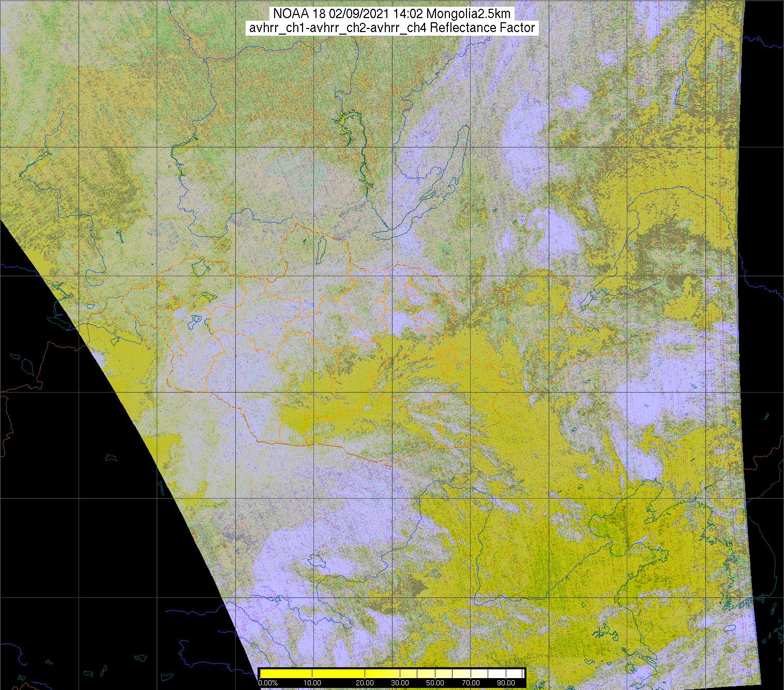Screen dimensions: 784x690
Task: Click the "70.00" colorbar label
Action: (471, 683)
